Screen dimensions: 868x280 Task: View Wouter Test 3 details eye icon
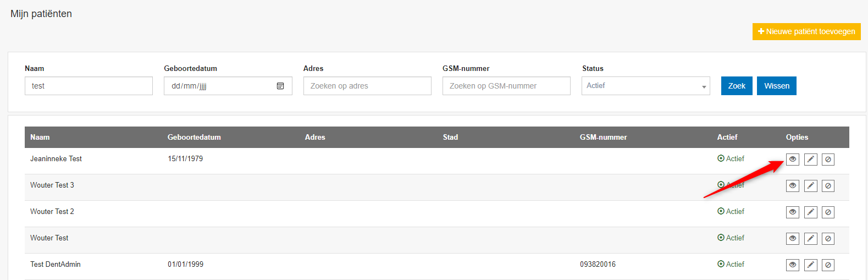click(792, 186)
